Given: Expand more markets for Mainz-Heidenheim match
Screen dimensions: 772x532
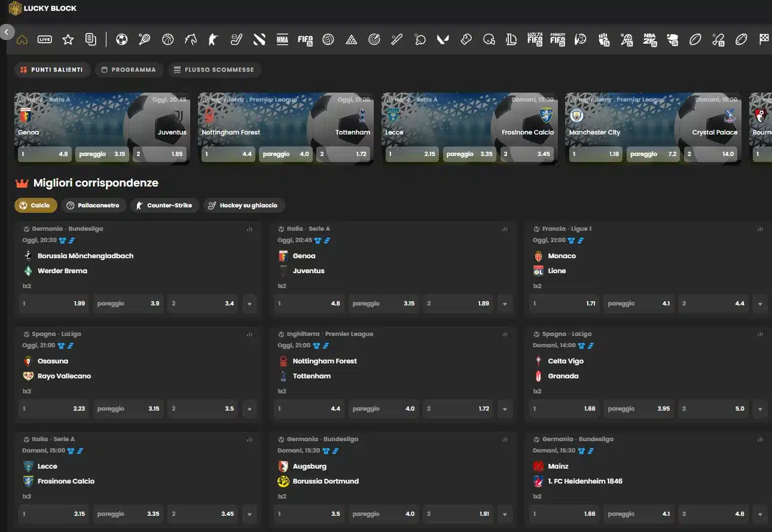Looking at the screenshot, I should (x=759, y=514).
